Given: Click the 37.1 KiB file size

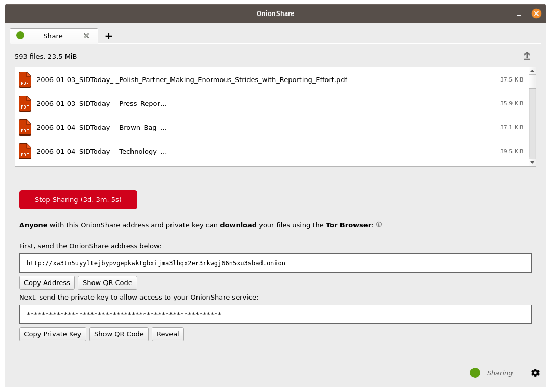Looking at the screenshot, I should (x=511, y=127).
